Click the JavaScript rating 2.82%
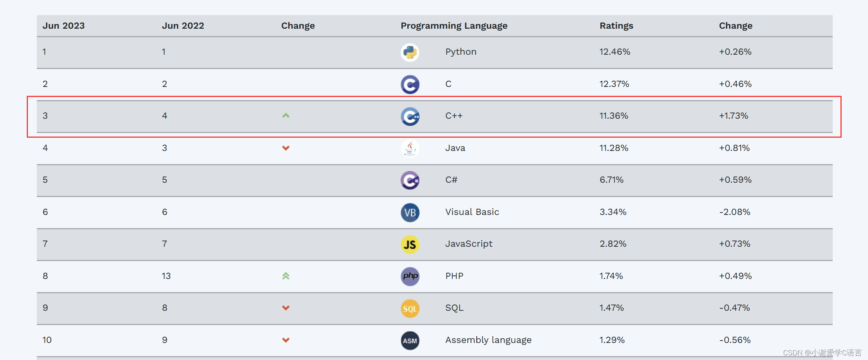Image resolution: width=868 pixels, height=360 pixels. tap(613, 244)
